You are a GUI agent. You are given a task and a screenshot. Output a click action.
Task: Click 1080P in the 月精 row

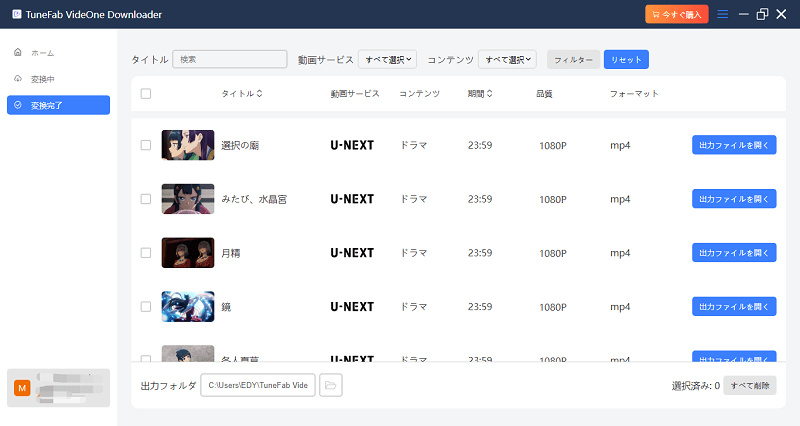pos(553,253)
